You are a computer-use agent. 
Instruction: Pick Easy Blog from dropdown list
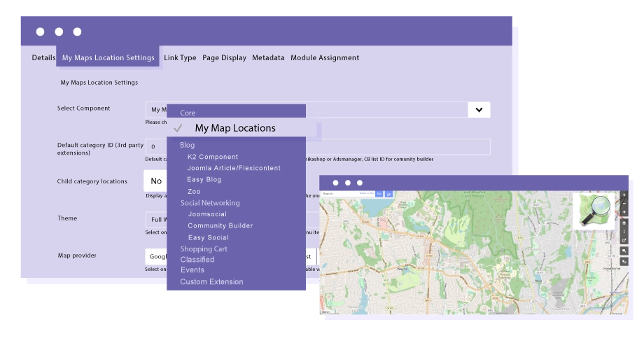coord(204,179)
